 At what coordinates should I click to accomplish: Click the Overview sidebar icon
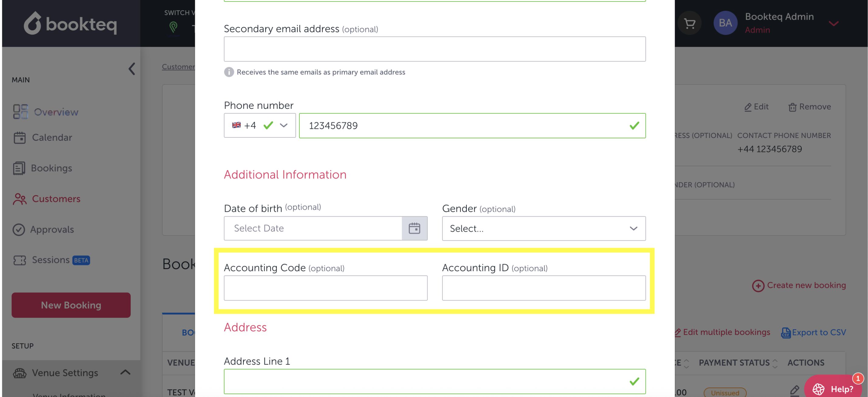[20, 112]
